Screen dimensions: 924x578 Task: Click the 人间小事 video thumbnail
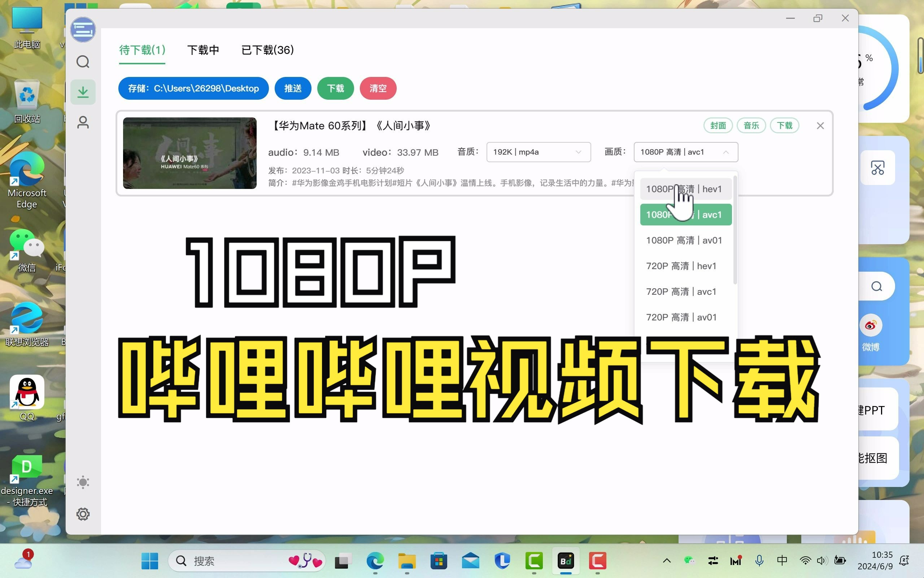coord(190,153)
